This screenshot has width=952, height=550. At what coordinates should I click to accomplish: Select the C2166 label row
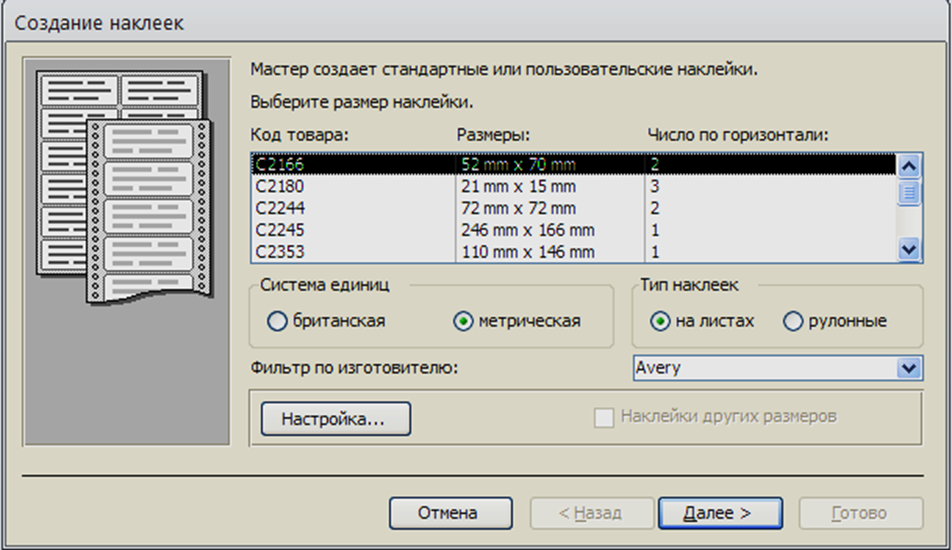click(x=573, y=165)
